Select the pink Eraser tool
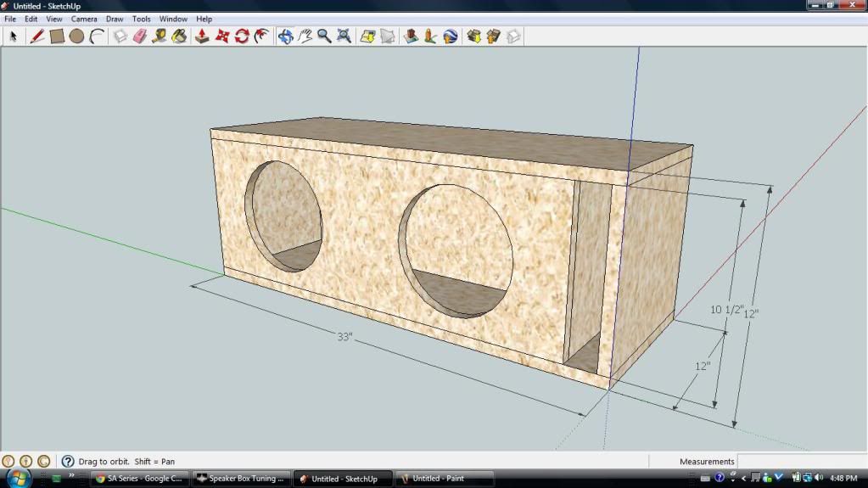The width and height of the screenshot is (868, 488). click(140, 36)
